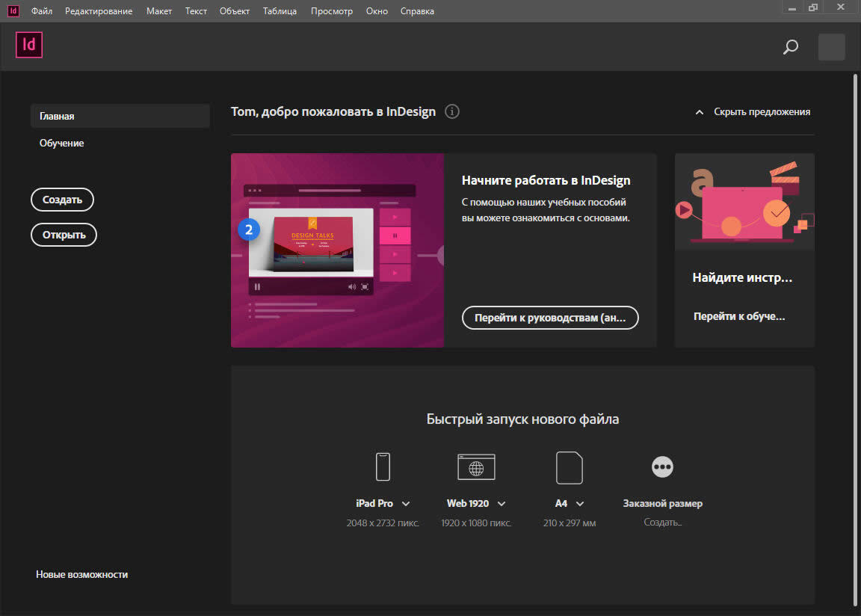Image resolution: width=861 pixels, height=616 pixels.
Task: Minimize the InDesign window
Action: click(791, 7)
